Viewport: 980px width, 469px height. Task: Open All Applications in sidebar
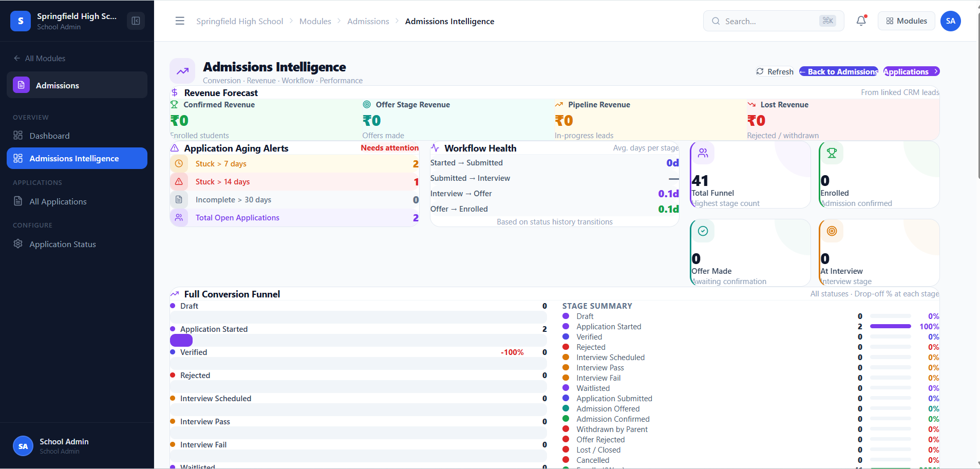pyautogui.click(x=77, y=201)
